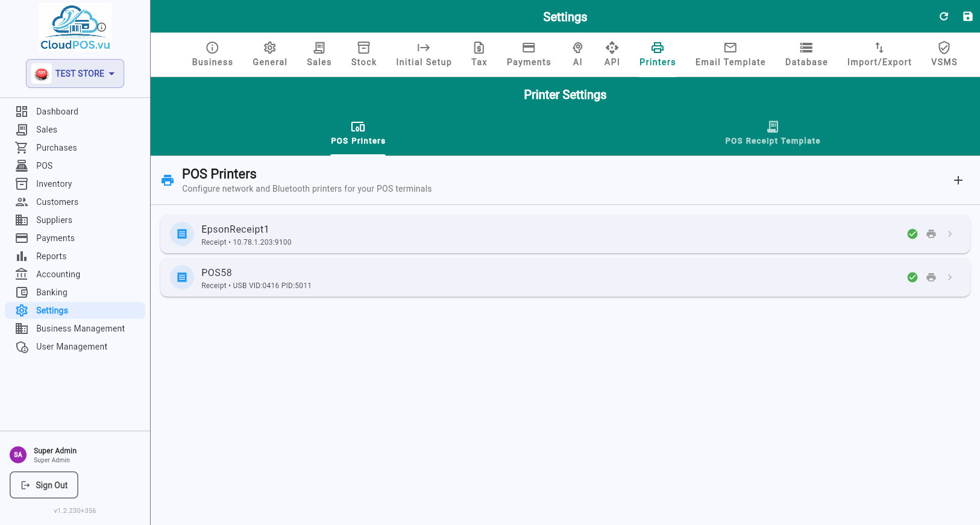Switch to POS Receipt Template tab
The width and height of the screenshot is (980, 525).
pos(772,133)
